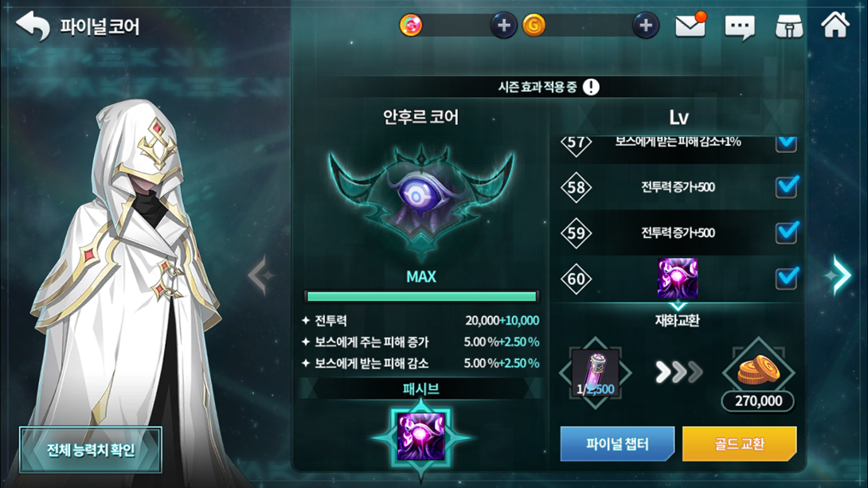Expand the 재화교환 exchange section
This screenshot has height=488, width=868.
(x=678, y=320)
